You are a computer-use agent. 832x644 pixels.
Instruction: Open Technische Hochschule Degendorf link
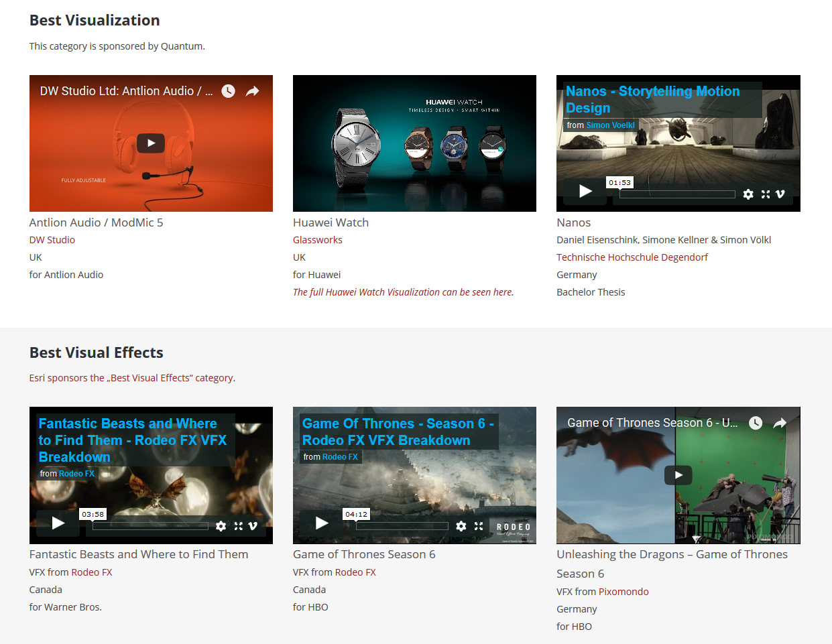632,257
